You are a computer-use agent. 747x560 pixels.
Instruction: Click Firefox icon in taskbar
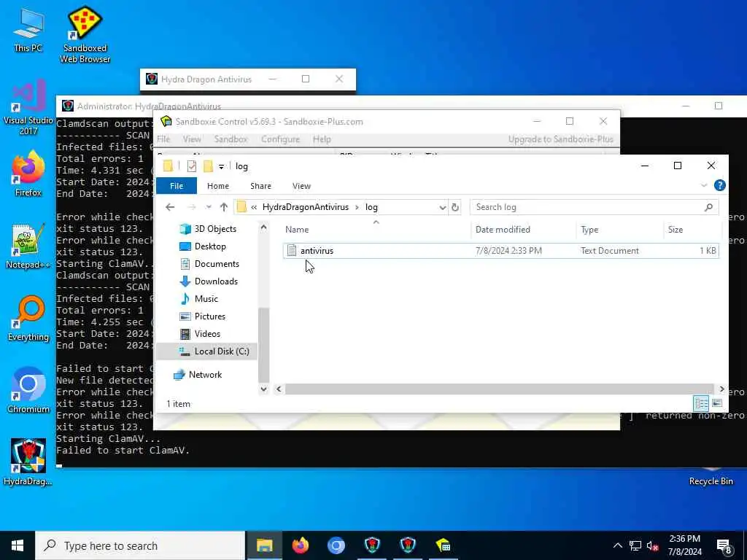click(300, 545)
